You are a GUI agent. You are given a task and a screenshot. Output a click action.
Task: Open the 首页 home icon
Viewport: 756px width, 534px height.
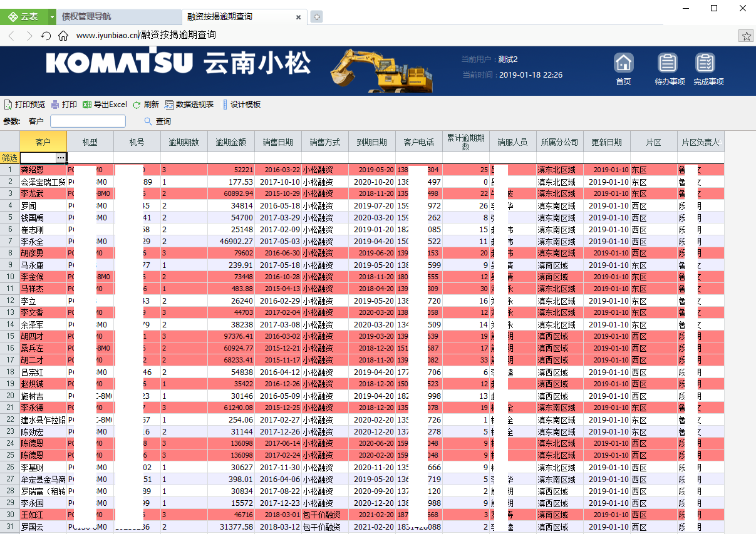[623, 69]
